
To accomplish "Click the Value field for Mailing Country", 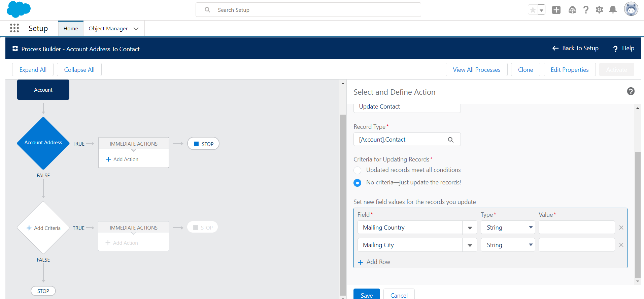I will (x=576, y=228).
